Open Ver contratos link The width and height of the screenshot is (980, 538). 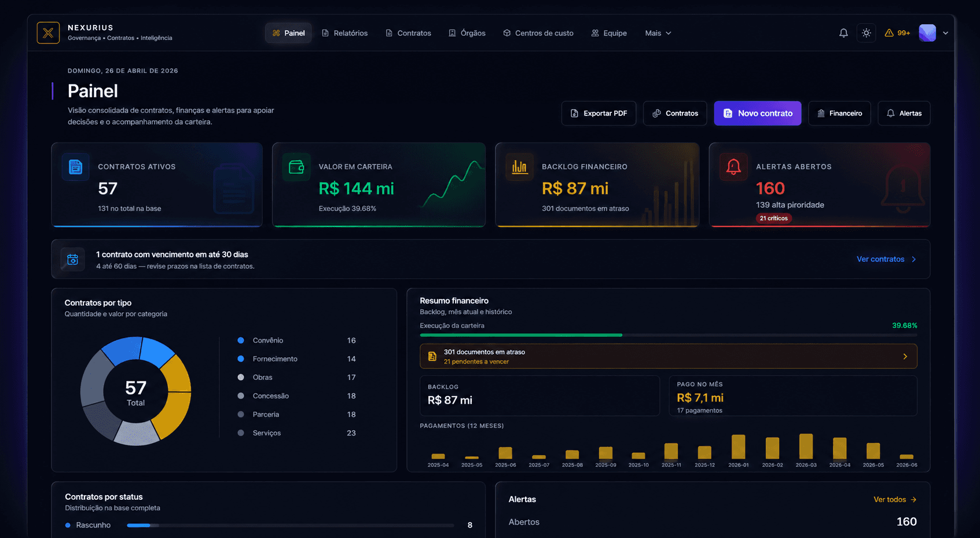point(880,259)
